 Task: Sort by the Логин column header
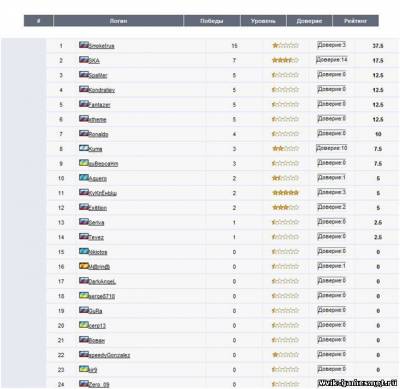click(118, 21)
